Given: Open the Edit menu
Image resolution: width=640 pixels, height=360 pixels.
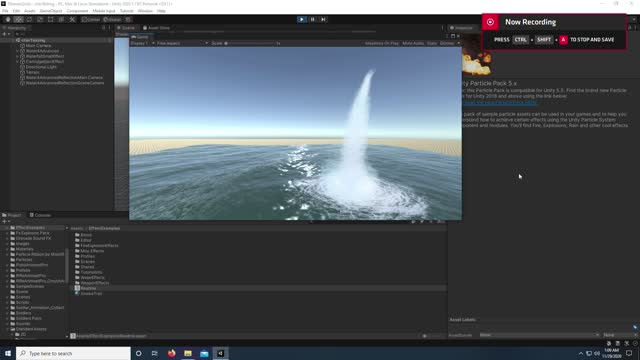Looking at the screenshot, I should pos(16,11).
